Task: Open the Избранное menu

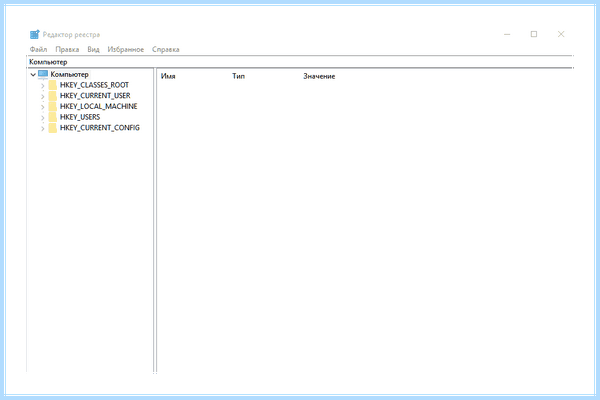Action: [126, 49]
